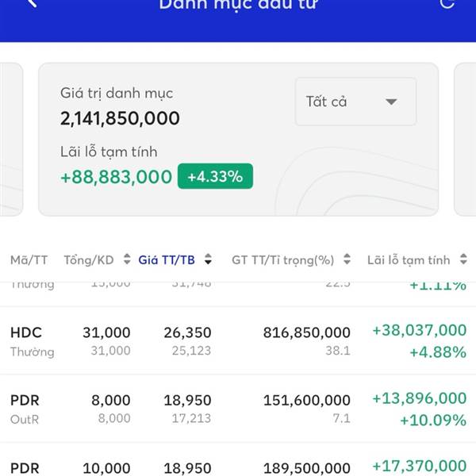Select portfolio value 2,141,850,000

pyautogui.click(x=120, y=118)
